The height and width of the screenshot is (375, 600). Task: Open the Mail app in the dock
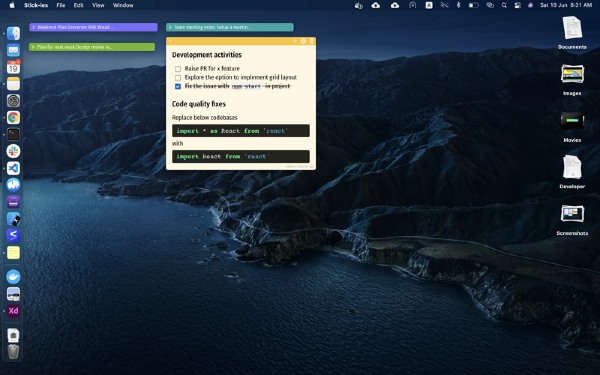pyautogui.click(x=13, y=50)
